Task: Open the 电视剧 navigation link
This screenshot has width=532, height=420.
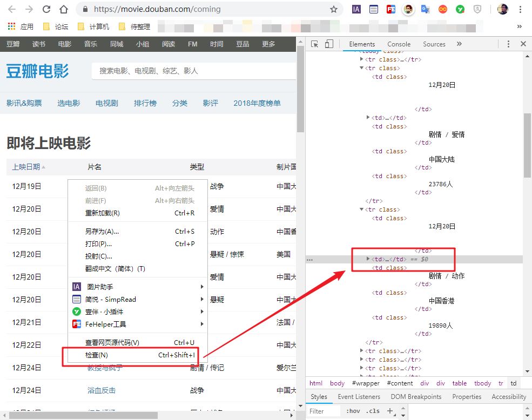Action: (106, 103)
